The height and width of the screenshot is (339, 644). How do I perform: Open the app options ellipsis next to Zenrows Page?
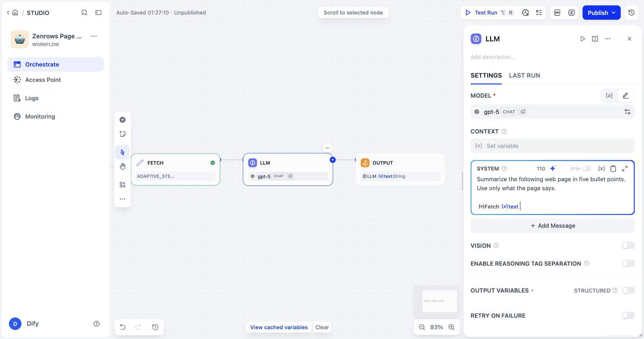(x=94, y=36)
